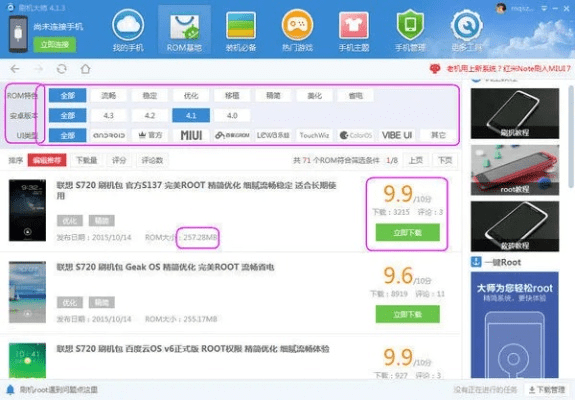Filter UI type by ColorOS logo
The width and height of the screenshot is (575, 400).
tap(356, 135)
